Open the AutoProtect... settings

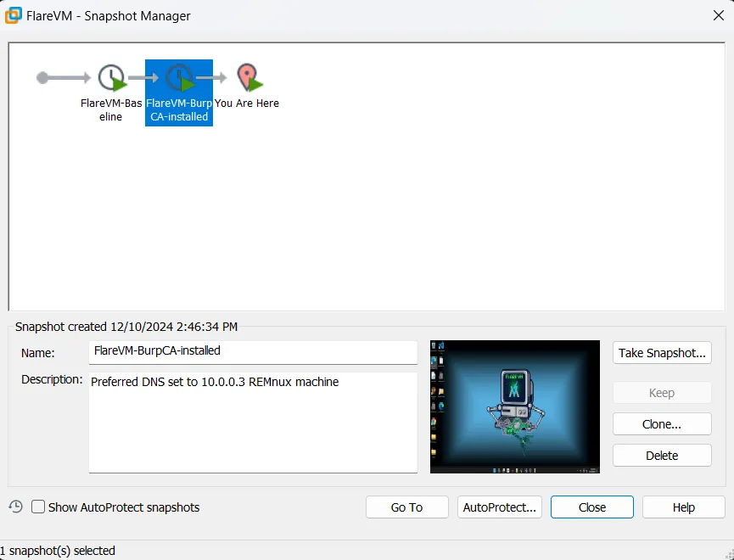pos(500,507)
